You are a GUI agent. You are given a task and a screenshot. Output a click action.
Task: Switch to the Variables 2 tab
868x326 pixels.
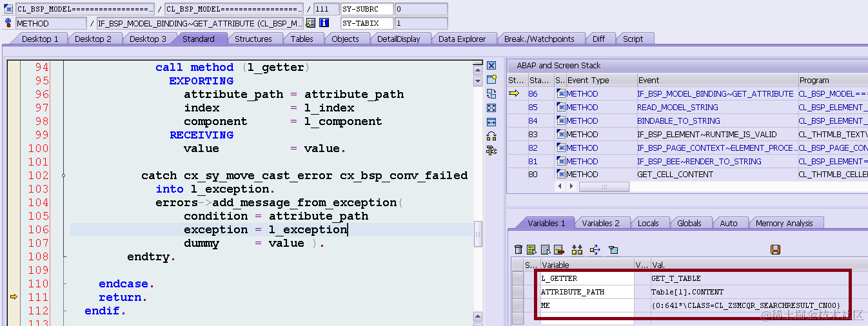pos(600,223)
